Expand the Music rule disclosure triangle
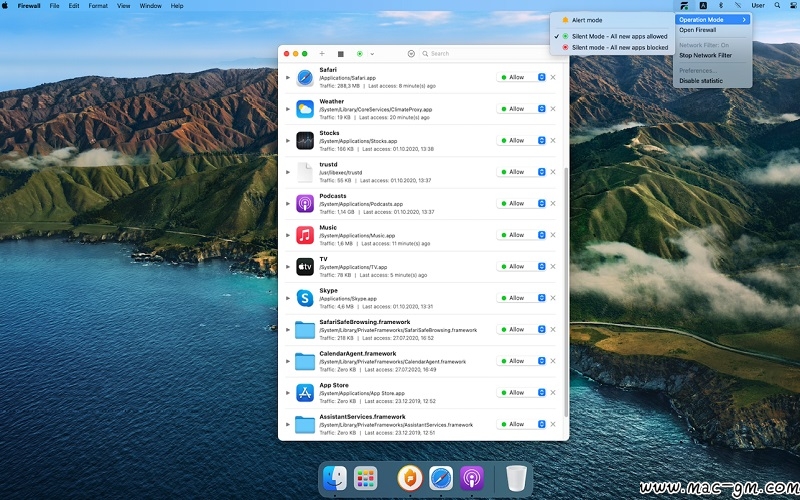 coord(288,235)
